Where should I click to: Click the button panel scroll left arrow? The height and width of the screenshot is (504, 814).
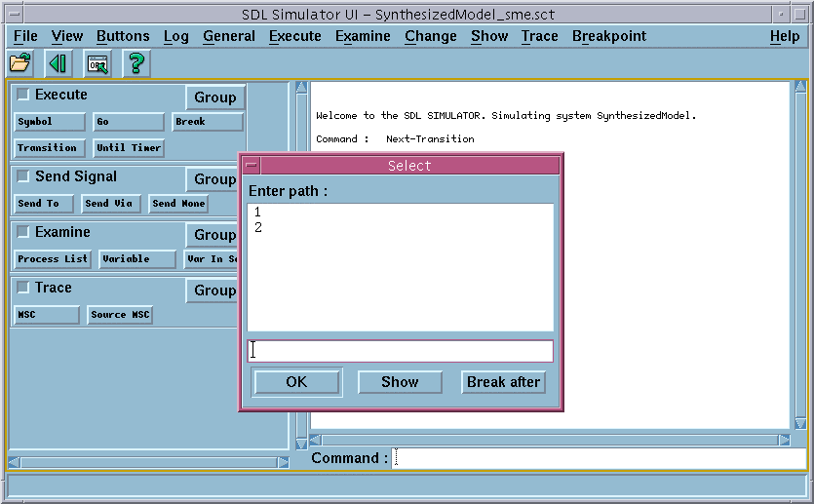coord(15,462)
